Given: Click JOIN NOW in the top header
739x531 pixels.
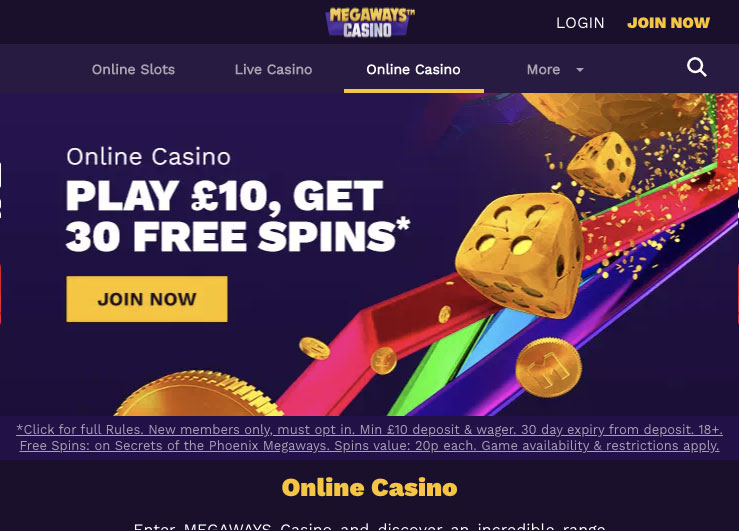Looking at the screenshot, I should pos(668,23).
